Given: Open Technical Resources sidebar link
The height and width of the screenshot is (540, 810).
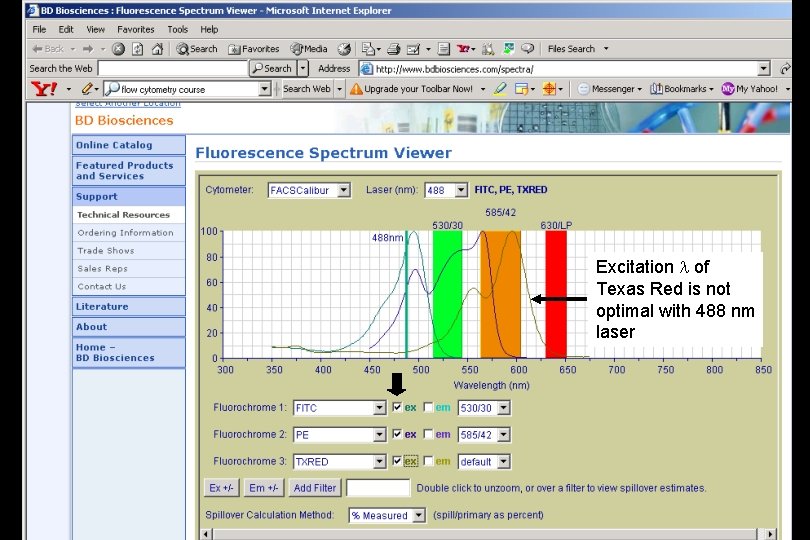Looking at the screenshot, I should [x=129, y=215].
